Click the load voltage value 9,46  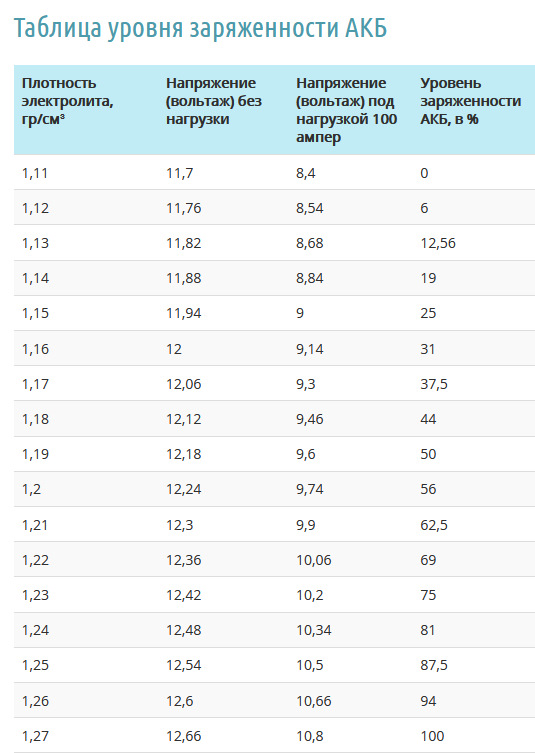(310, 419)
